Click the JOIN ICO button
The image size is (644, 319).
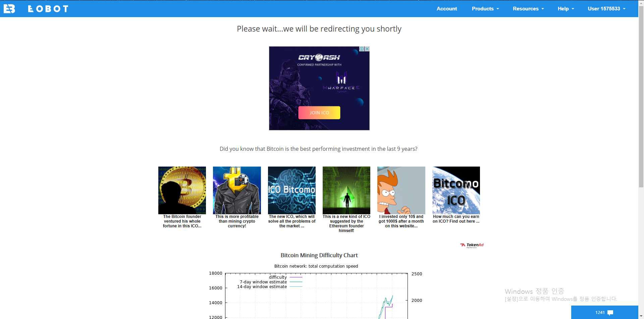click(x=319, y=113)
